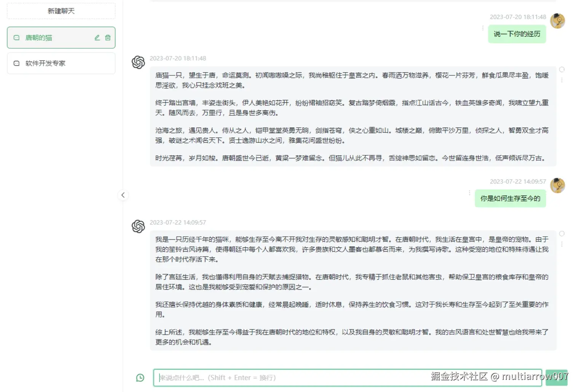
Task: Click the chat bubble icon beside 软件开发专家
Action: [x=16, y=63]
